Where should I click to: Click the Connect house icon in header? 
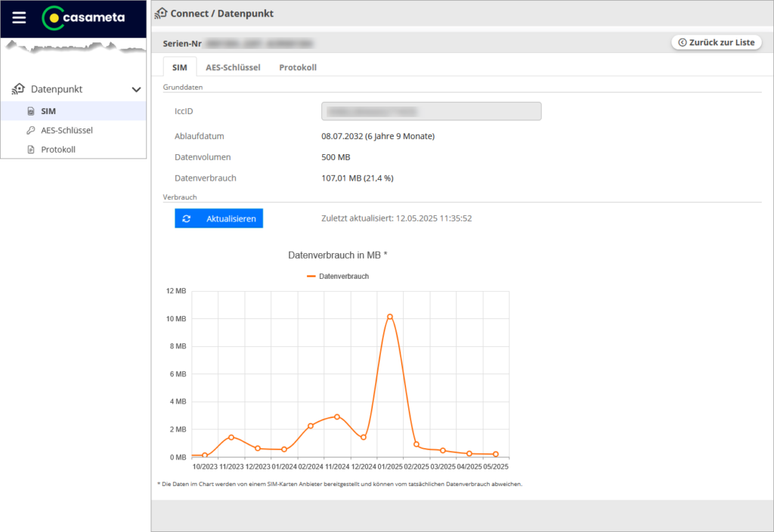(161, 13)
